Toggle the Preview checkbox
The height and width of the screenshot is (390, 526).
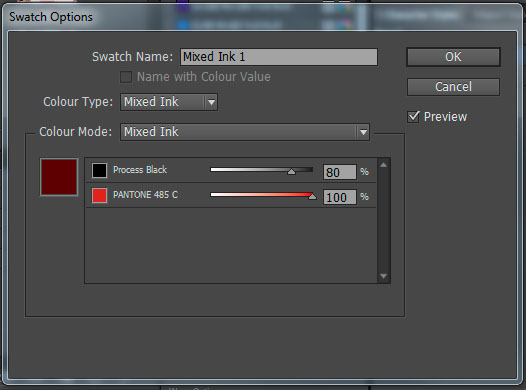413,117
